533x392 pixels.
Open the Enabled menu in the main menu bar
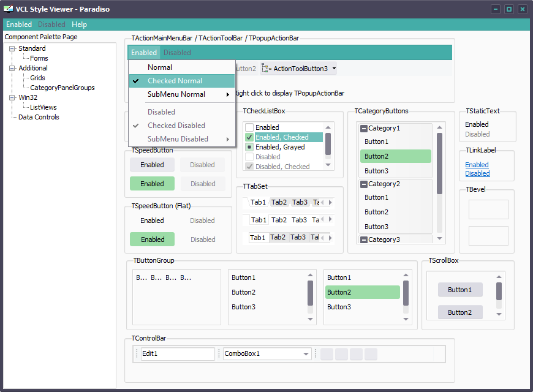[19, 24]
